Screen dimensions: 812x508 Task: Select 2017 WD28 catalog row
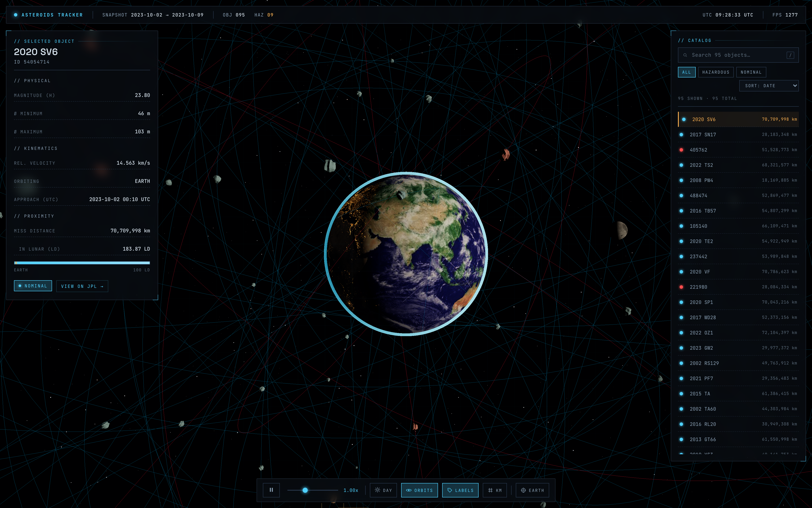pyautogui.click(x=738, y=317)
